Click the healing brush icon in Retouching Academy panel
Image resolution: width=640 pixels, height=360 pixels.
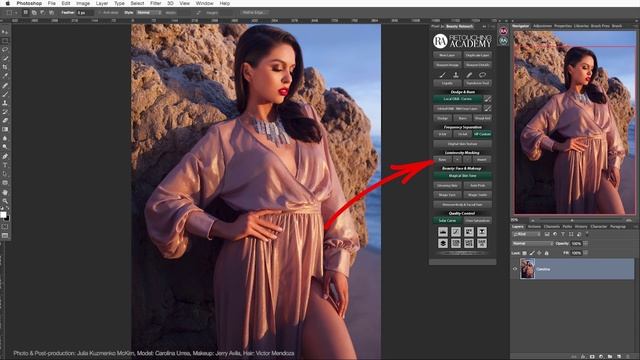469,75
